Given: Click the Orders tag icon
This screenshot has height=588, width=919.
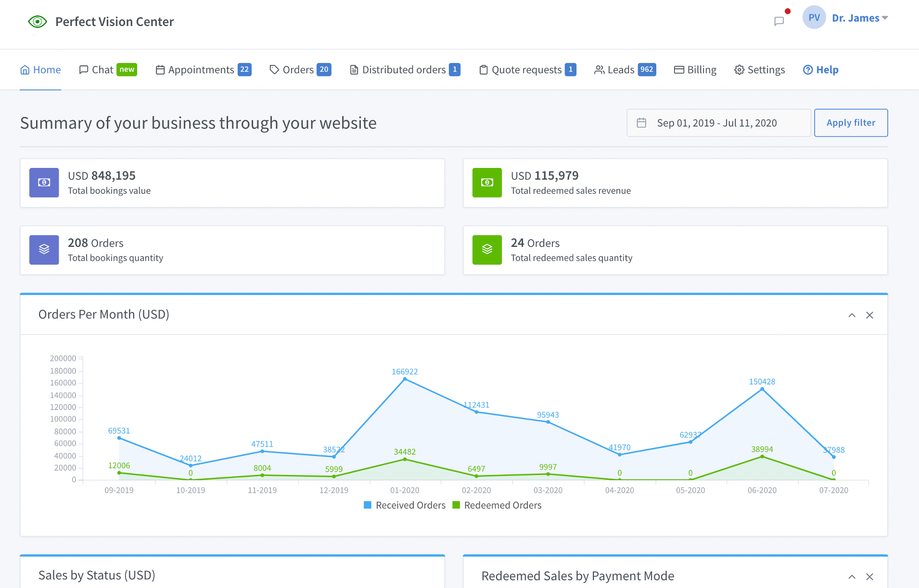Looking at the screenshot, I should tap(274, 70).
